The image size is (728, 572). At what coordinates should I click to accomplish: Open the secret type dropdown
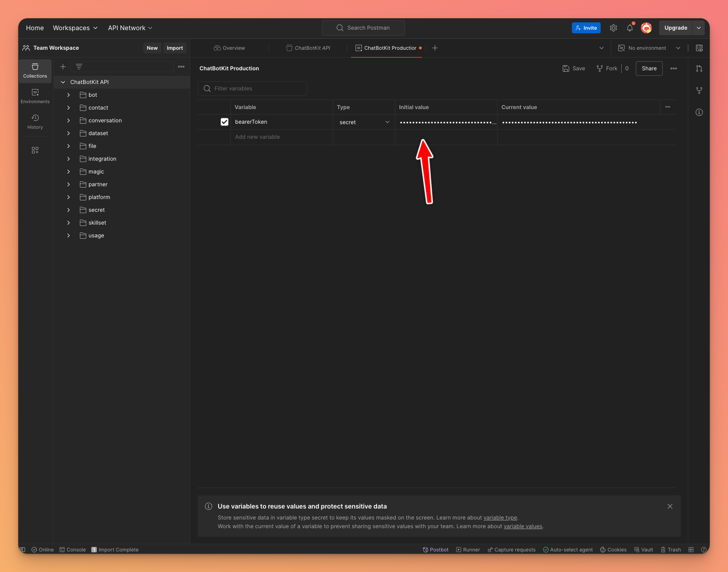pyautogui.click(x=364, y=122)
